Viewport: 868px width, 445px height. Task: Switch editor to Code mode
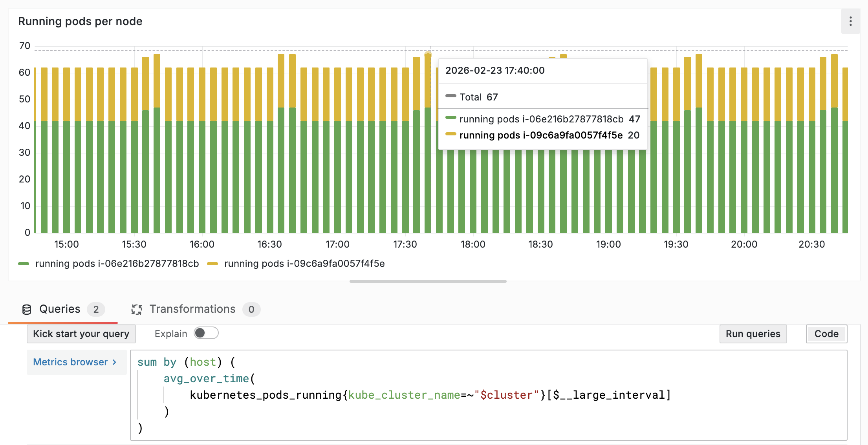pyautogui.click(x=826, y=334)
